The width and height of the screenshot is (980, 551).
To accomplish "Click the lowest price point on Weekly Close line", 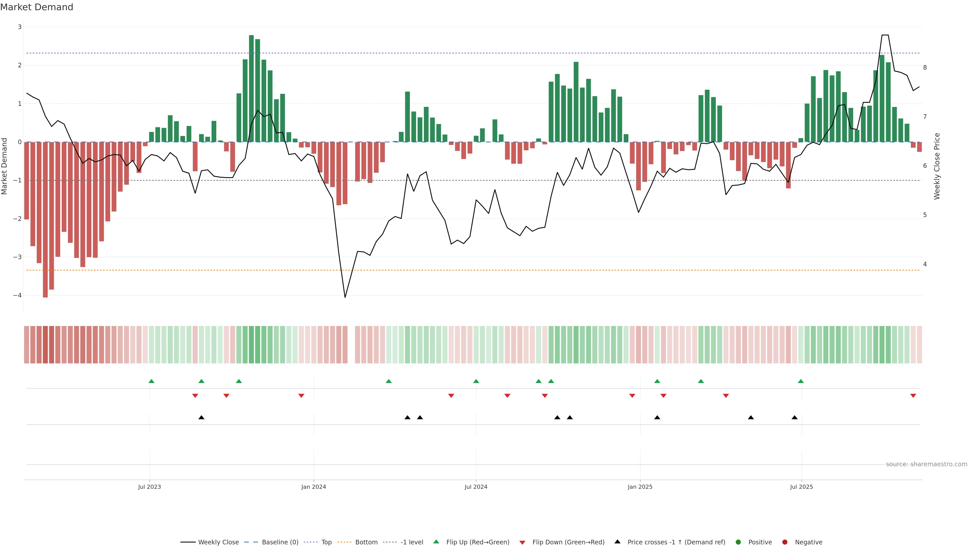I will (x=345, y=297).
